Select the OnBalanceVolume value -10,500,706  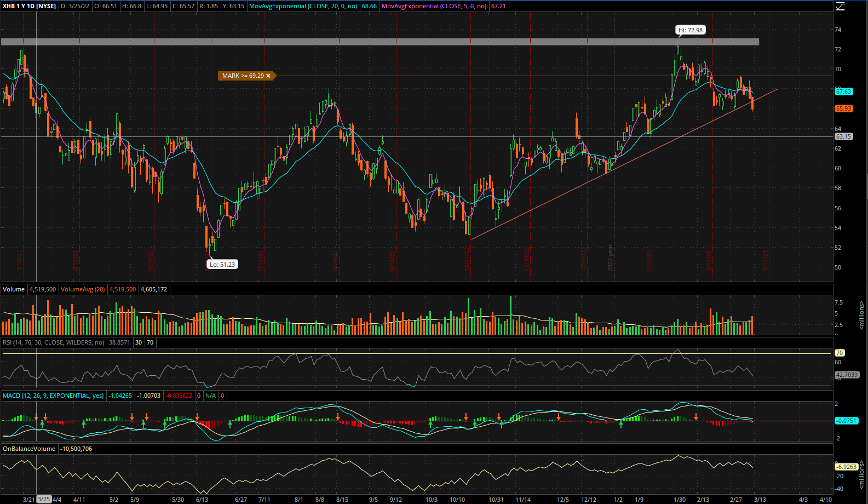(x=77, y=449)
